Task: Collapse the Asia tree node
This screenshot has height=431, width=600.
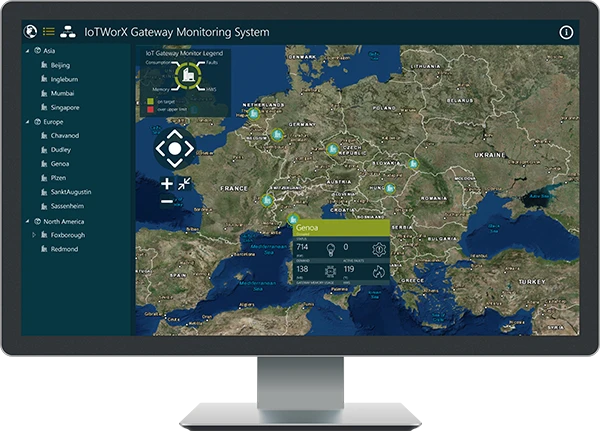Action: [26, 51]
